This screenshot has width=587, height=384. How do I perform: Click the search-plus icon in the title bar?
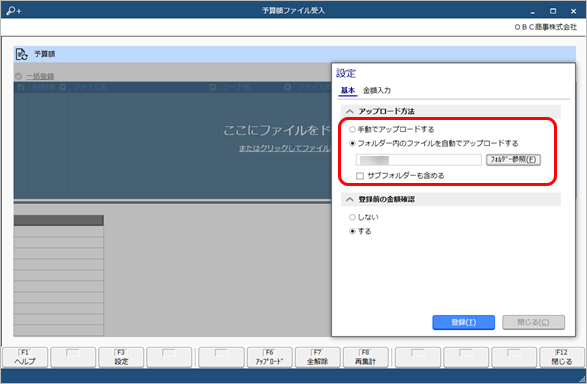pyautogui.click(x=13, y=11)
